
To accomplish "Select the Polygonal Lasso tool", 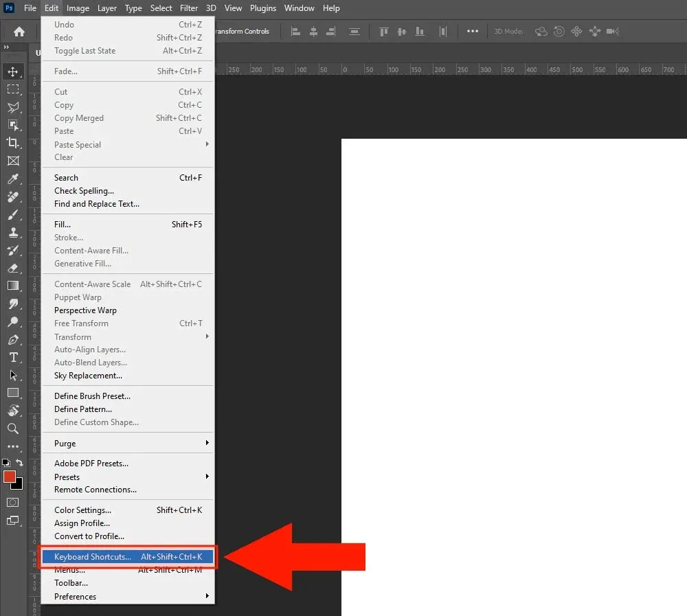I will (13, 107).
